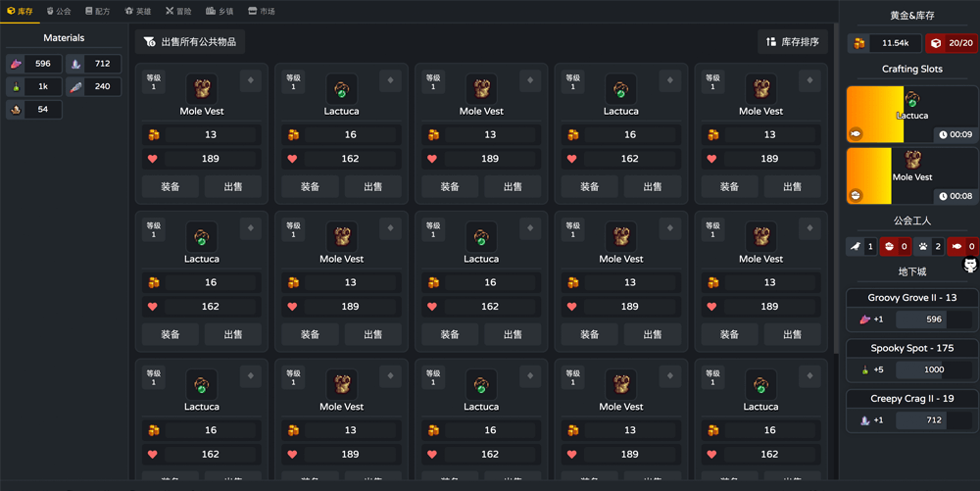The height and width of the screenshot is (491, 980).
Task: Open the 库存排序 inventory sort options
Action: click(793, 42)
